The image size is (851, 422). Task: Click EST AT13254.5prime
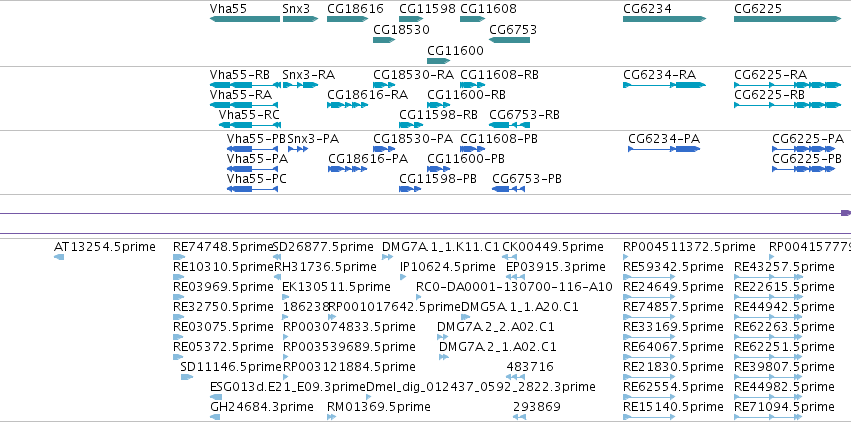[59, 257]
